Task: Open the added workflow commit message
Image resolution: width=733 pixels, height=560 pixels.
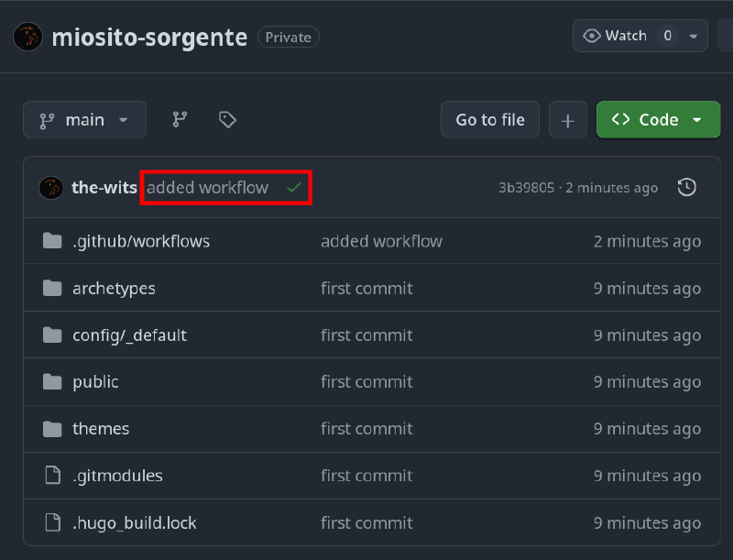Action: click(207, 188)
